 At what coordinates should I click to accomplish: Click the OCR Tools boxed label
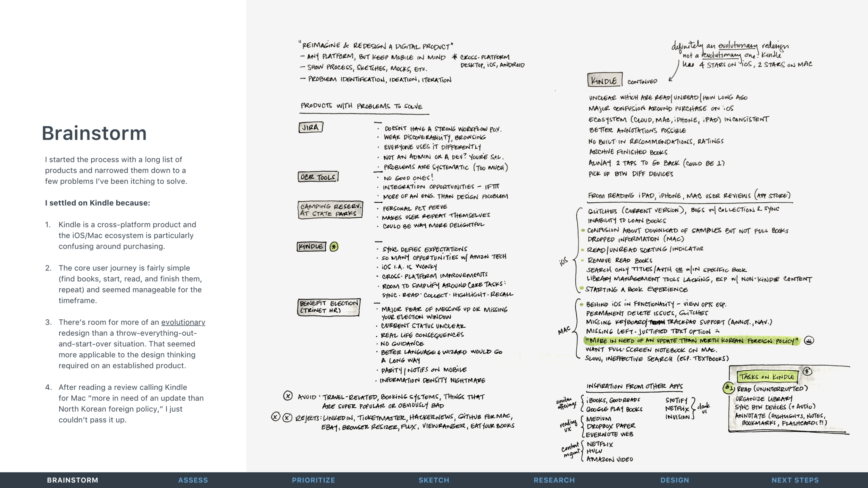(318, 177)
